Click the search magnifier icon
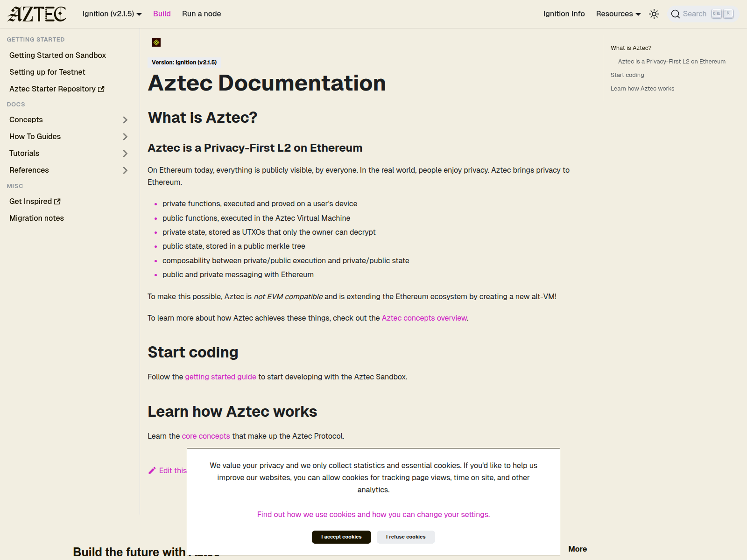Viewport: 747px width, 560px height. pos(675,14)
